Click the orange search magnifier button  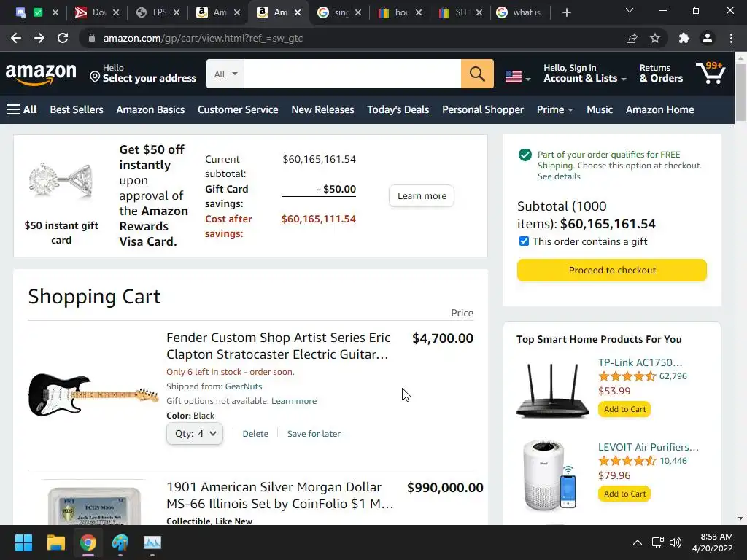(x=477, y=74)
